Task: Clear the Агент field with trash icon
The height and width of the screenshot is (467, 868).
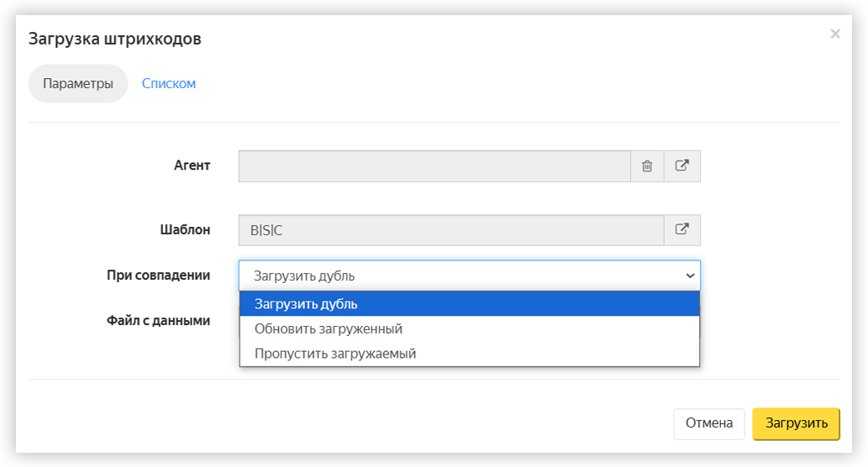Action: [x=647, y=166]
